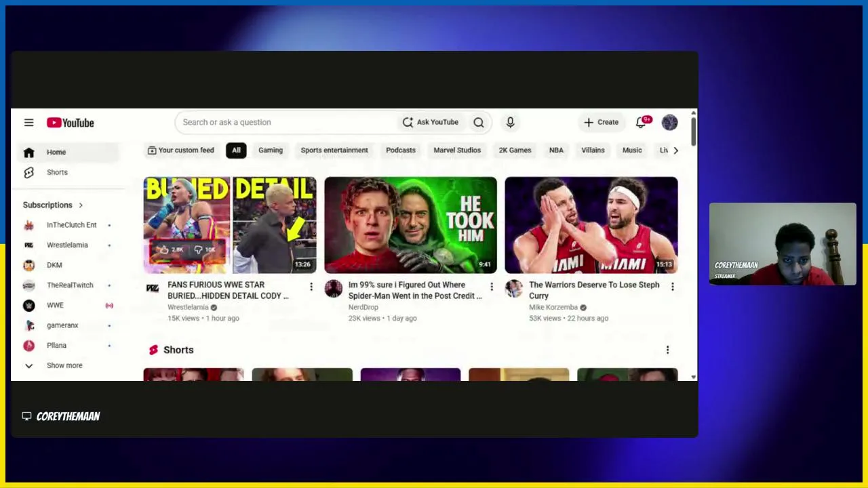This screenshot has height=488, width=868.
Task: Open options for the Spider-Man video
Action: (492, 287)
